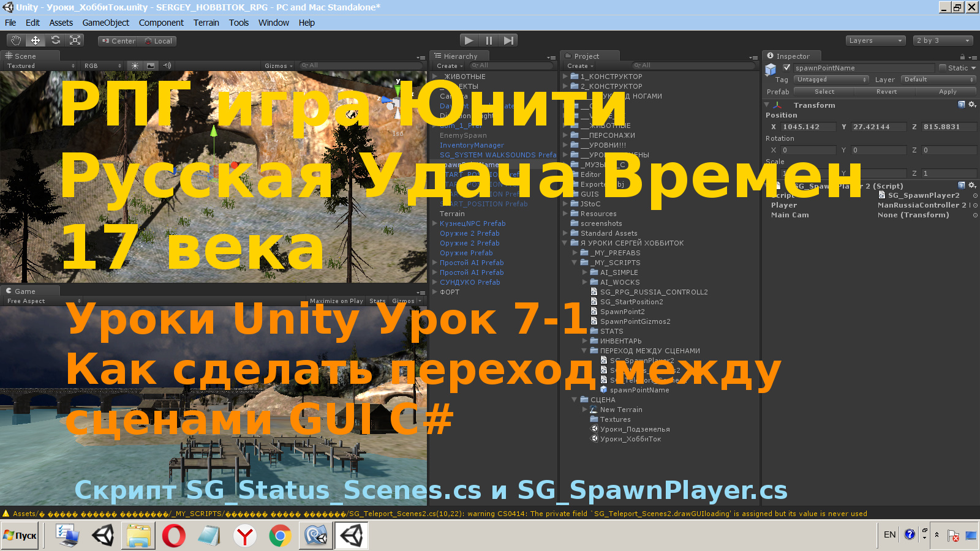Select the Scale tool in the toolbar
Viewport: 980px width, 551px height.
coord(75,40)
